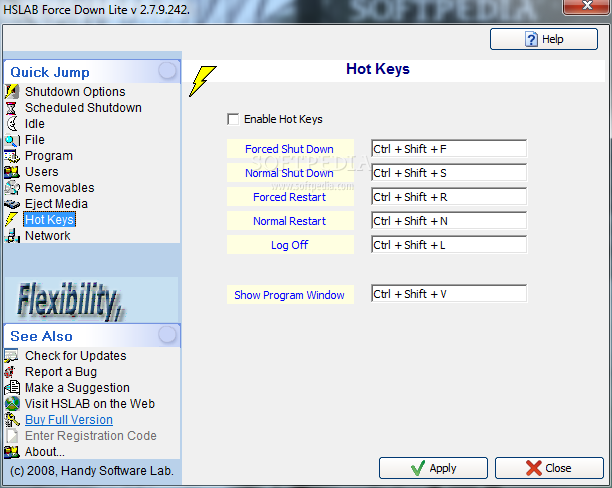The height and width of the screenshot is (488, 612).
Task: Click the Forced Shut Down hotkey field
Action: (449, 149)
